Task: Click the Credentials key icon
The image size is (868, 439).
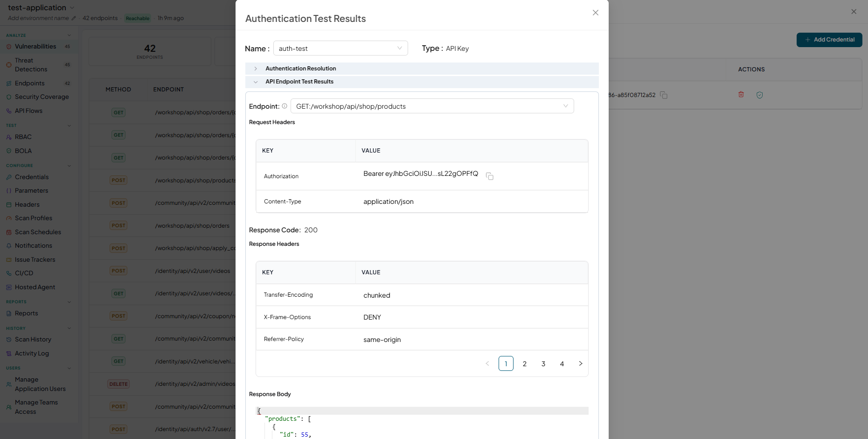Action: click(x=9, y=177)
